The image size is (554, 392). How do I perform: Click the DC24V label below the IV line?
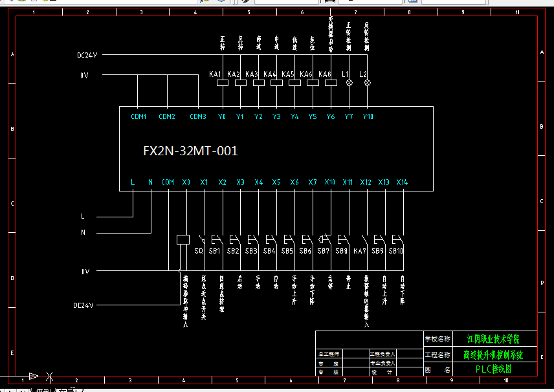(x=83, y=305)
